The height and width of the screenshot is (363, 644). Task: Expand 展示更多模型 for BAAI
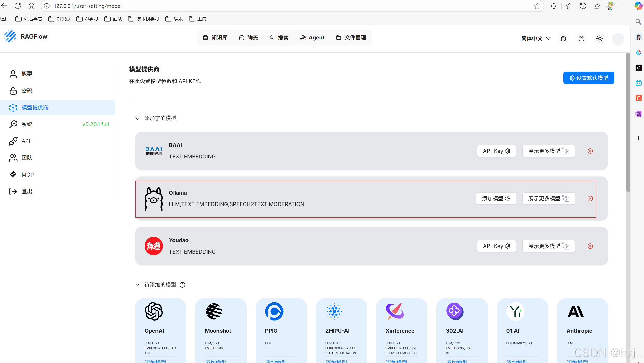tap(548, 151)
